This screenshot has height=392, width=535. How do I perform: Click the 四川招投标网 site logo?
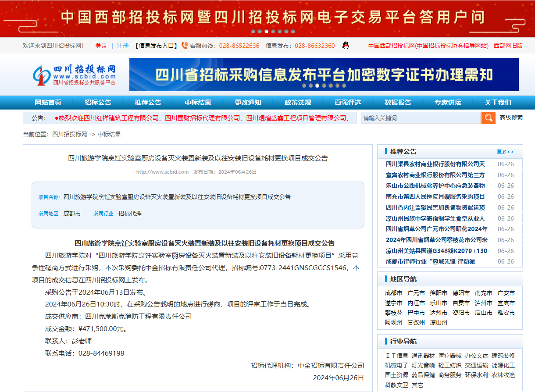[x=75, y=75]
